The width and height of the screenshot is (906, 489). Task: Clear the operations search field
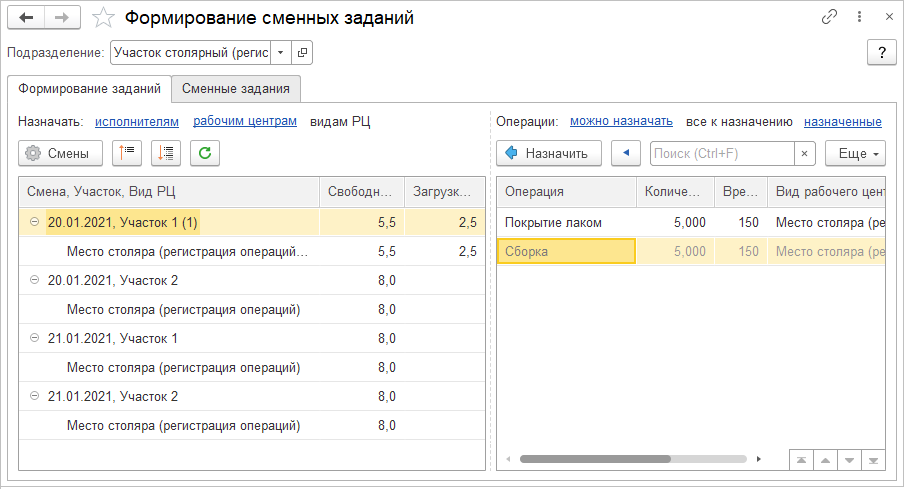[805, 153]
